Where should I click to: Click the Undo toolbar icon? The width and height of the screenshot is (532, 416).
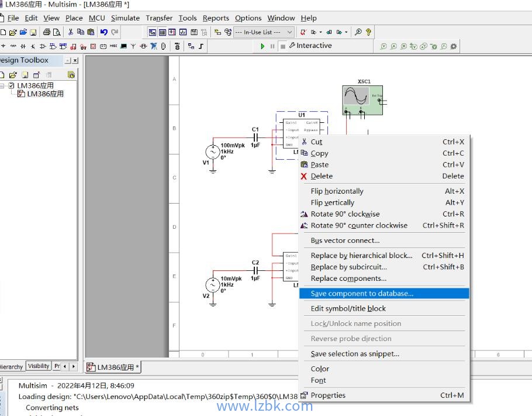coord(104,32)
